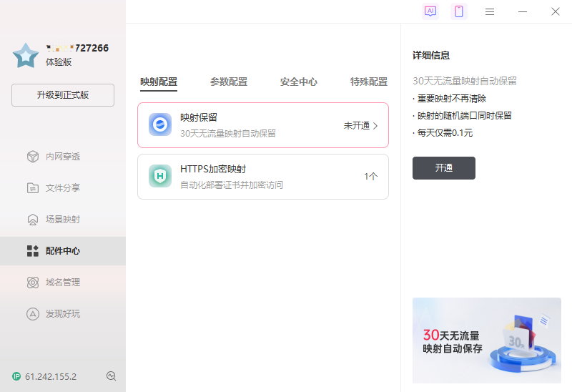Click the dark 开通 button
572x392 pixels.
pos(444,168)
